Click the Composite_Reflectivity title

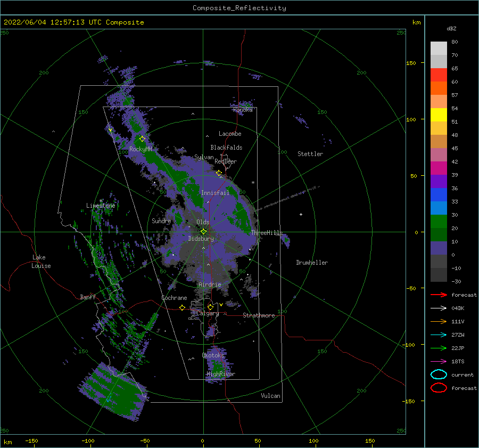239,8
